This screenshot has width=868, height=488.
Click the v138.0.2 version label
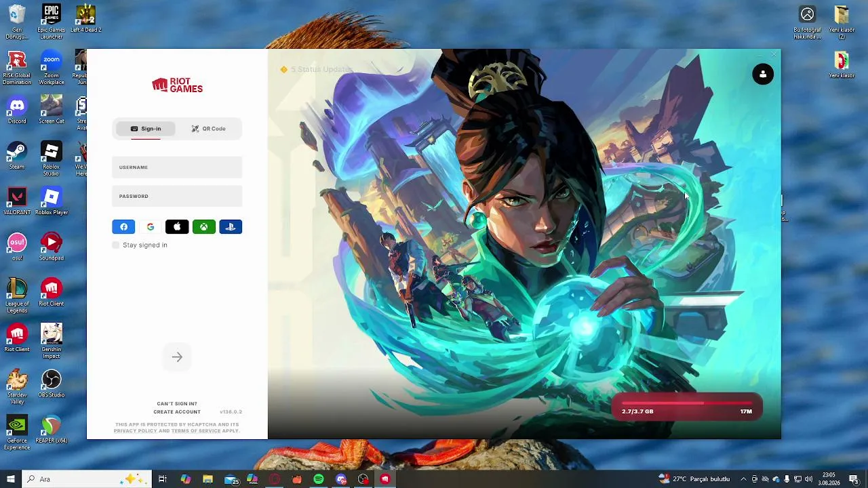click(231, 412)
